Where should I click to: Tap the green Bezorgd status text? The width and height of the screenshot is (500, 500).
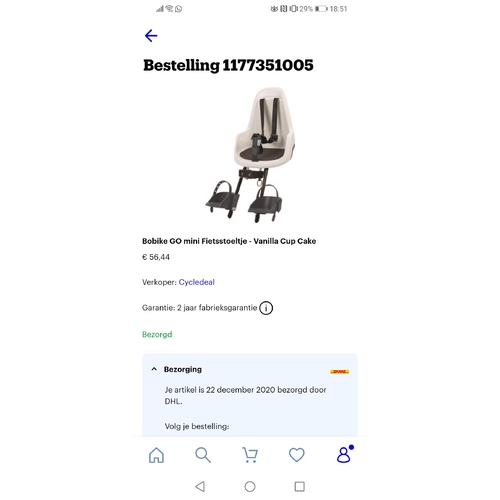[x=157, y=334]
